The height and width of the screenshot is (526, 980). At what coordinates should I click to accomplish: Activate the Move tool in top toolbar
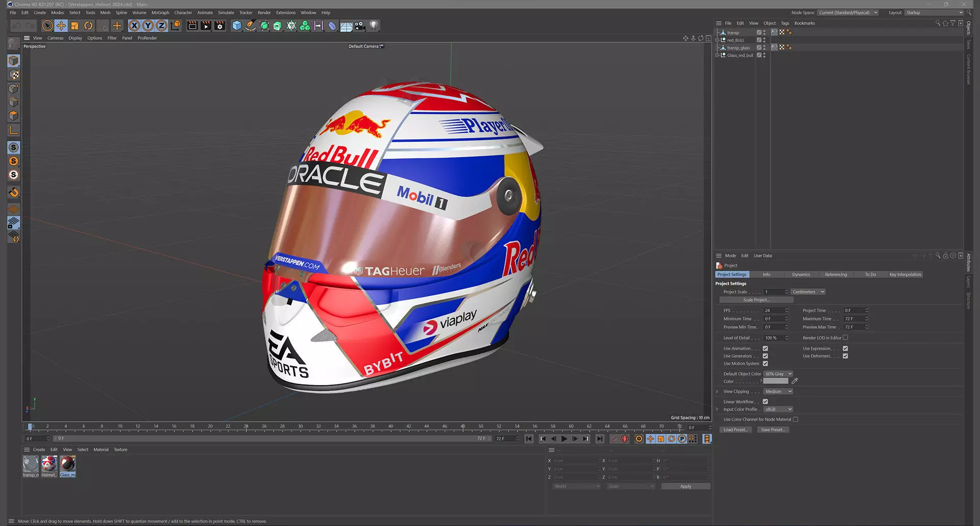click(61, 26)
